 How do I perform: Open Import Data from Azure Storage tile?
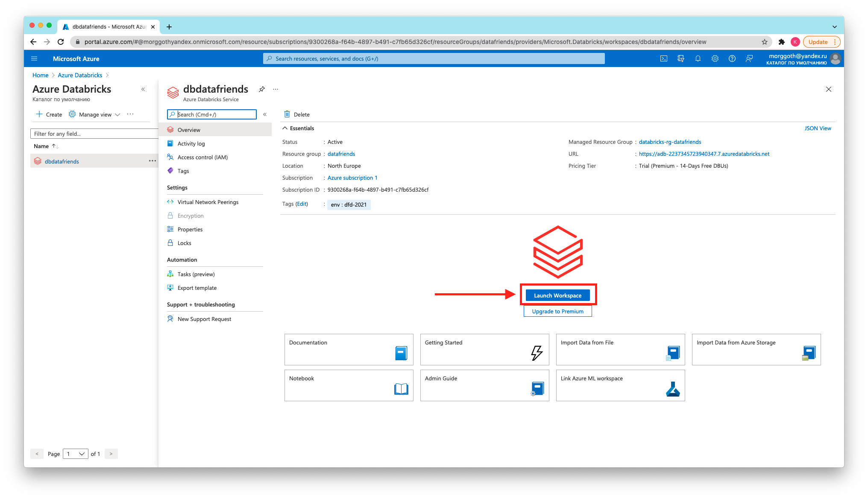click(756, 350)
